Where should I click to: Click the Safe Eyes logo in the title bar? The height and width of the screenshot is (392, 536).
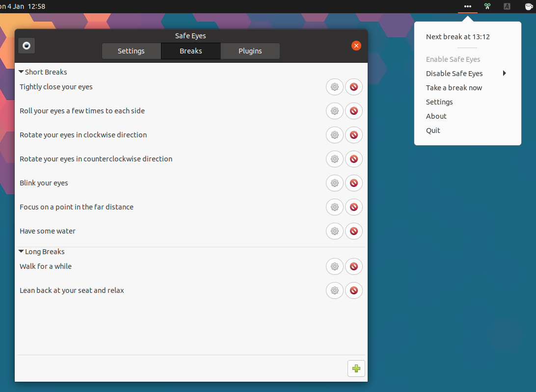point(26,45)
